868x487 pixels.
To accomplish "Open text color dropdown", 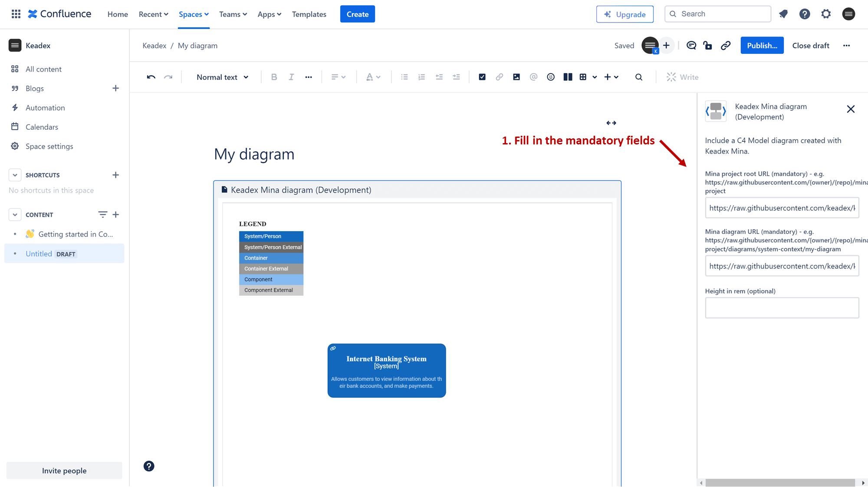I will 373,77.
